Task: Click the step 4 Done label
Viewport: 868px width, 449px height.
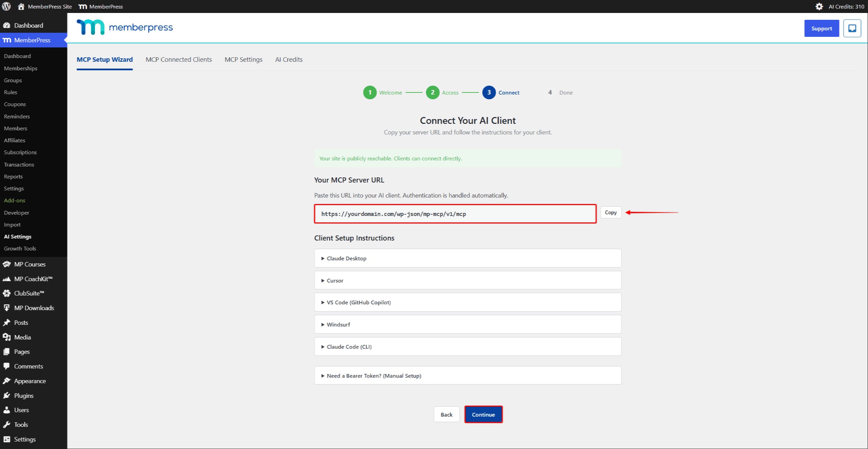Action: (566, 92)
